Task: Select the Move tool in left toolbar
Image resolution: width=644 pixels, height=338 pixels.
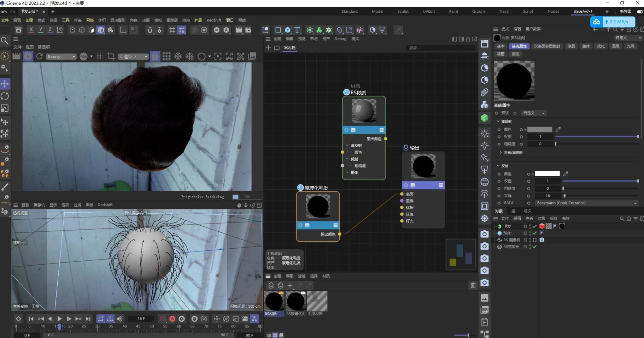Action: (5, 84)
